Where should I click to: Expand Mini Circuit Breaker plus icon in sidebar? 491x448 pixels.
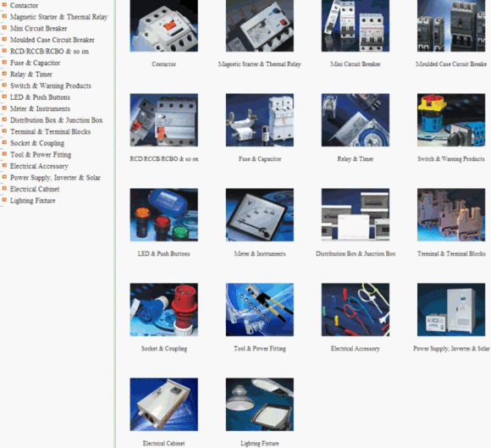4,28
